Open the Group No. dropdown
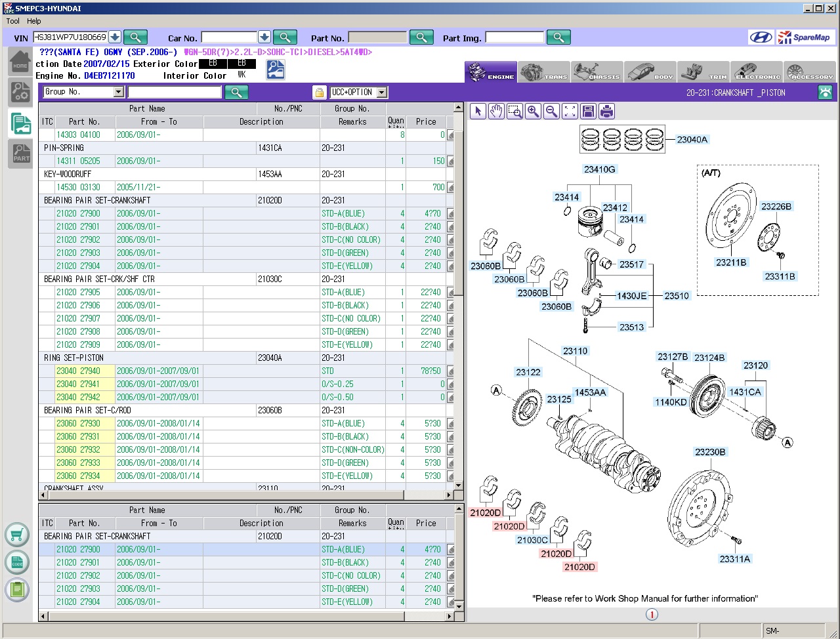Screen dimensions: 840x639 (x=119, y=93)
